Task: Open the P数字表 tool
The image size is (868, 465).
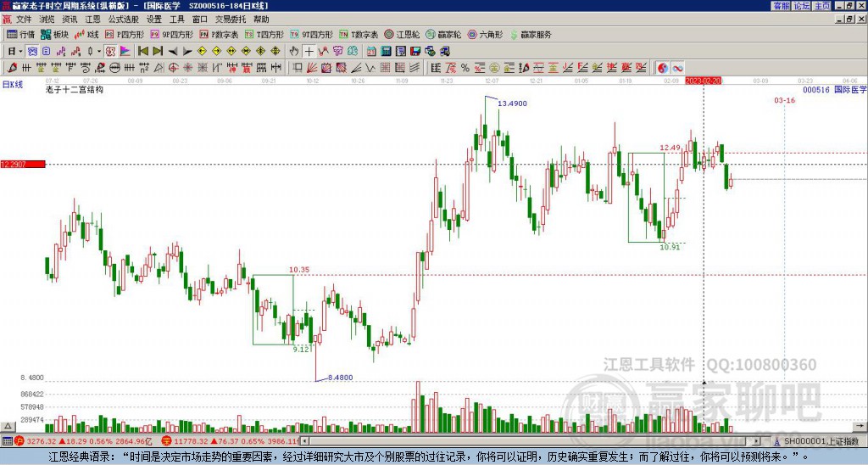Action: tap(219, 34)
